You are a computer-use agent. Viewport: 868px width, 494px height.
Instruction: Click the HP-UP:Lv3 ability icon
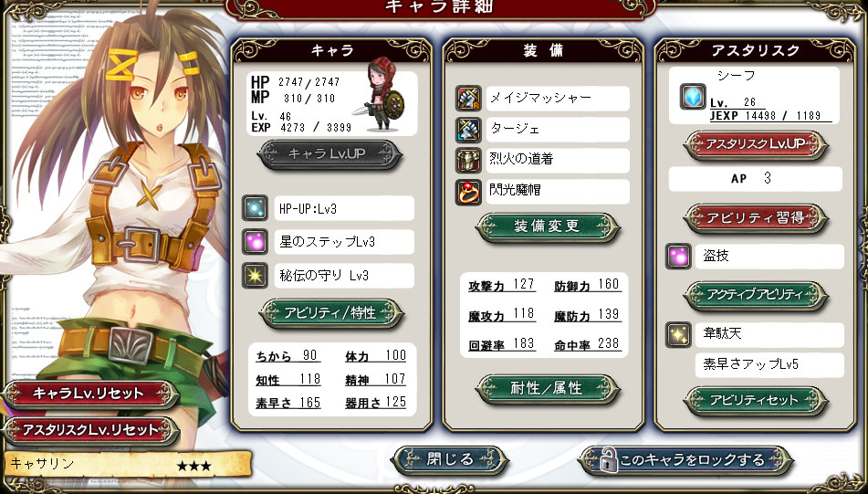pyautogui.click(x=256, y=208)
